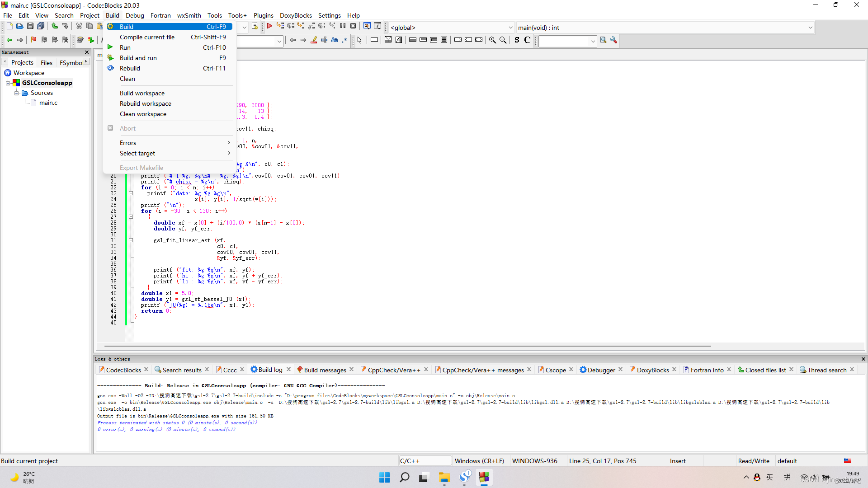Viewport: 868px width, 488px height.
Task: Choose Clean workspace menu entry
Action: [169, 114]
